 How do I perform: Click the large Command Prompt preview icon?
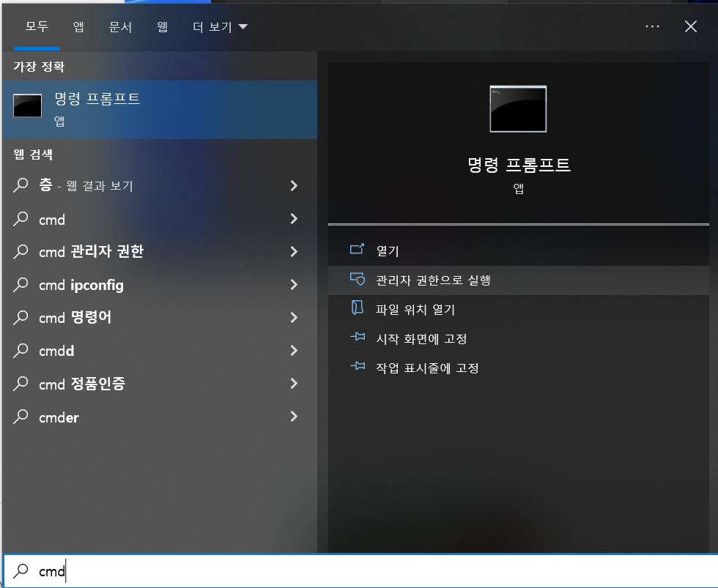pyautogui.click(x=518, y=108)
